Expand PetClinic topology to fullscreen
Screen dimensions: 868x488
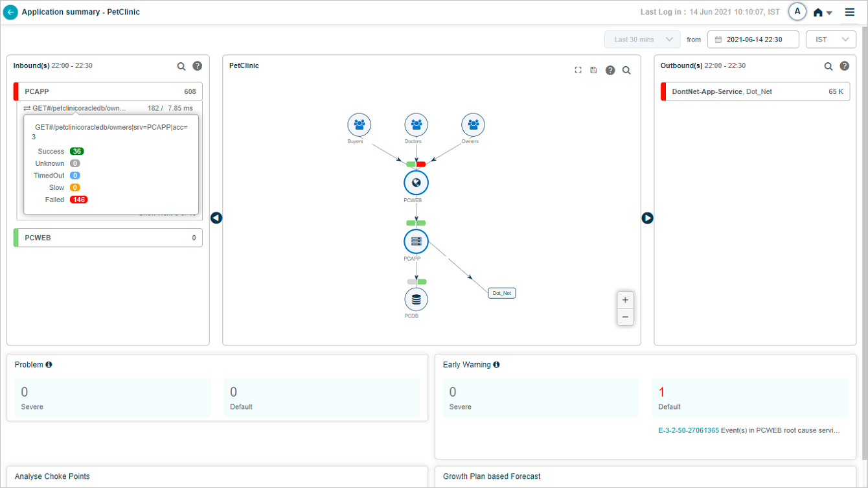click(578, 70)
